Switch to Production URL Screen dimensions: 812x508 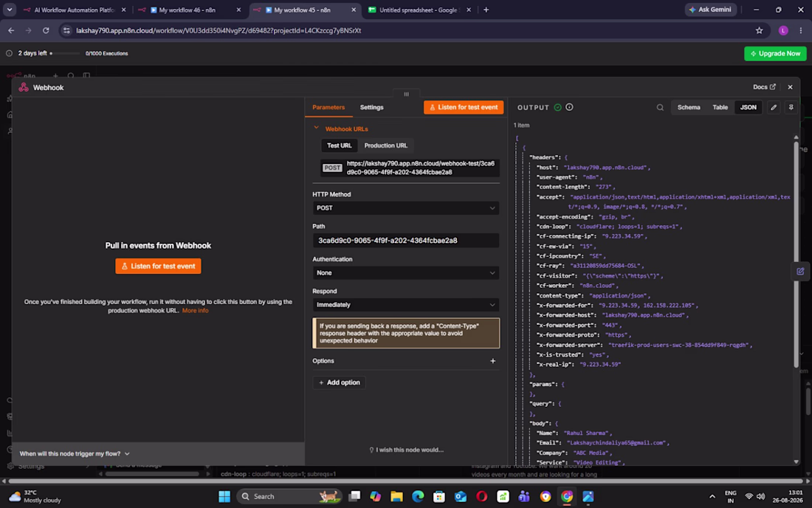pyautogui.click(x=386, y=145)
